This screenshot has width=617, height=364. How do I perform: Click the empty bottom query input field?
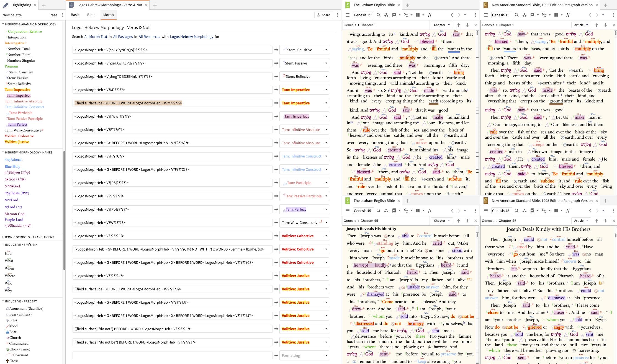pos(172,355)
